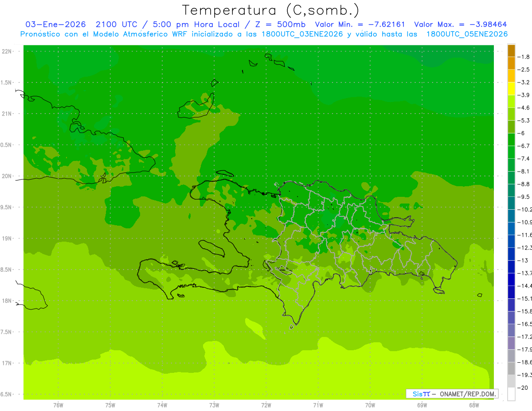The image size is (532, 411).
Task: Click the "75W" longitude label
Action: tap(110, 405)
